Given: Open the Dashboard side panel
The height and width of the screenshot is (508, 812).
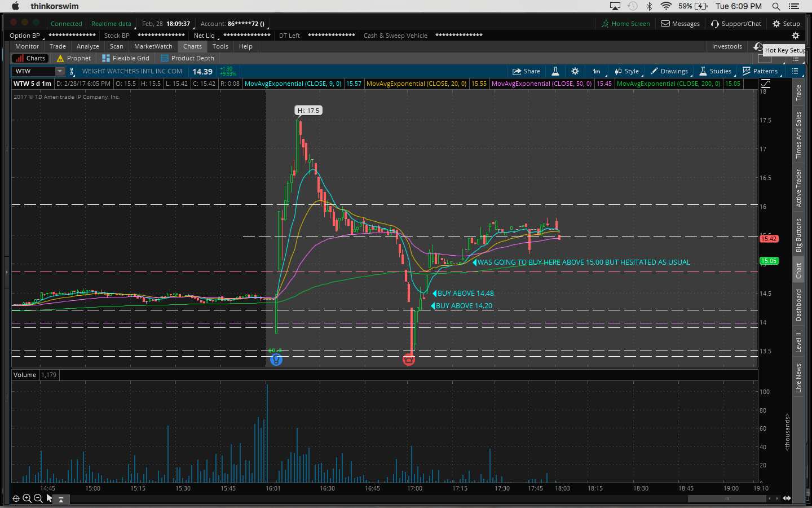Looking at the screenshot, I should click(x=798, y=305).
